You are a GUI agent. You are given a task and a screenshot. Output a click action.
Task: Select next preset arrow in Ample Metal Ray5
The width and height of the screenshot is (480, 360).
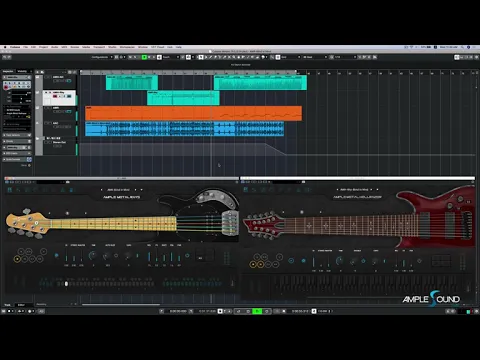(135, 190)
